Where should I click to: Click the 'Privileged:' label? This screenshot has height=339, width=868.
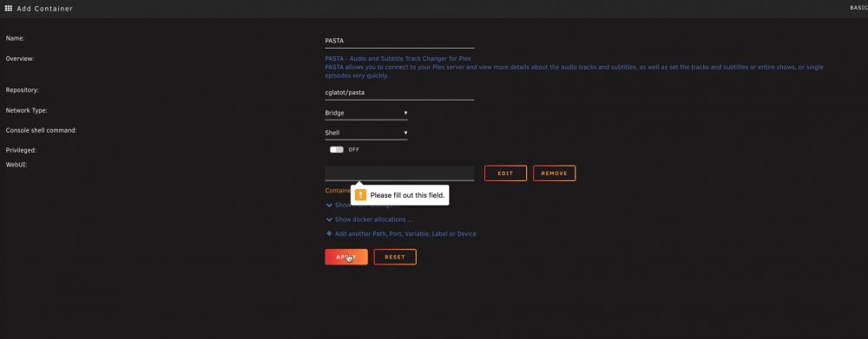point(21,150)
